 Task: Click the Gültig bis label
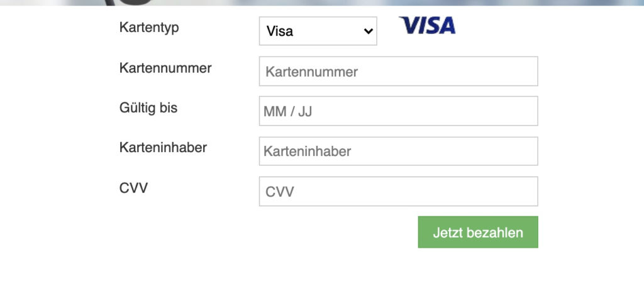(148, 107)
